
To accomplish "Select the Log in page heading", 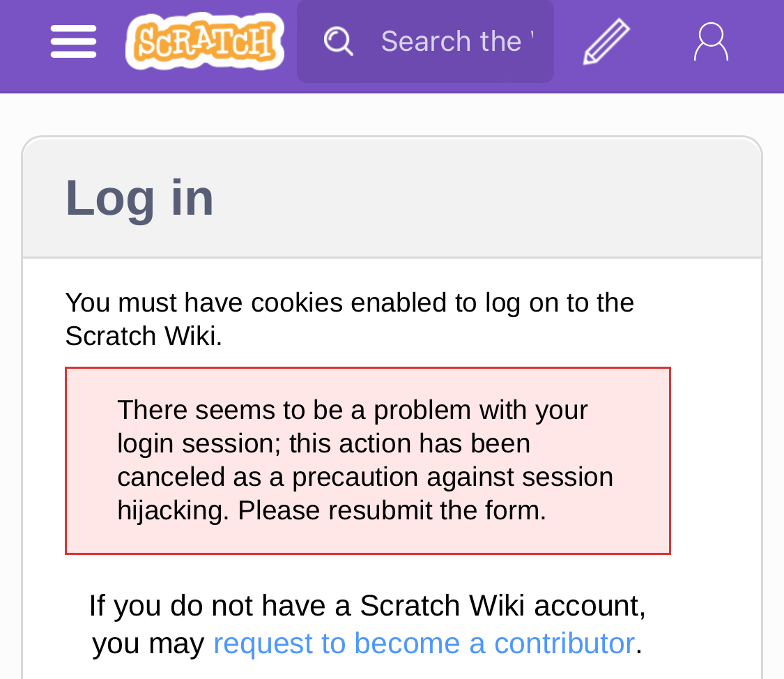I will 139,197.
